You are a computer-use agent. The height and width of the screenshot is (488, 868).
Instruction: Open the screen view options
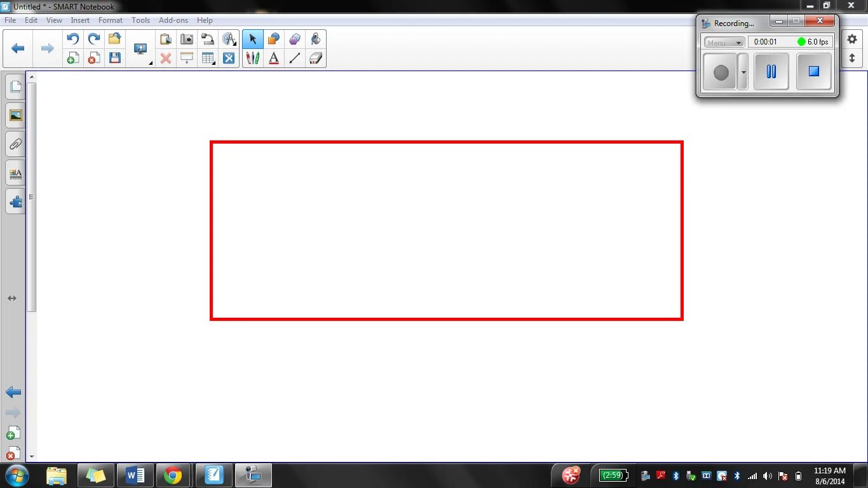click(x=140, y=49)
